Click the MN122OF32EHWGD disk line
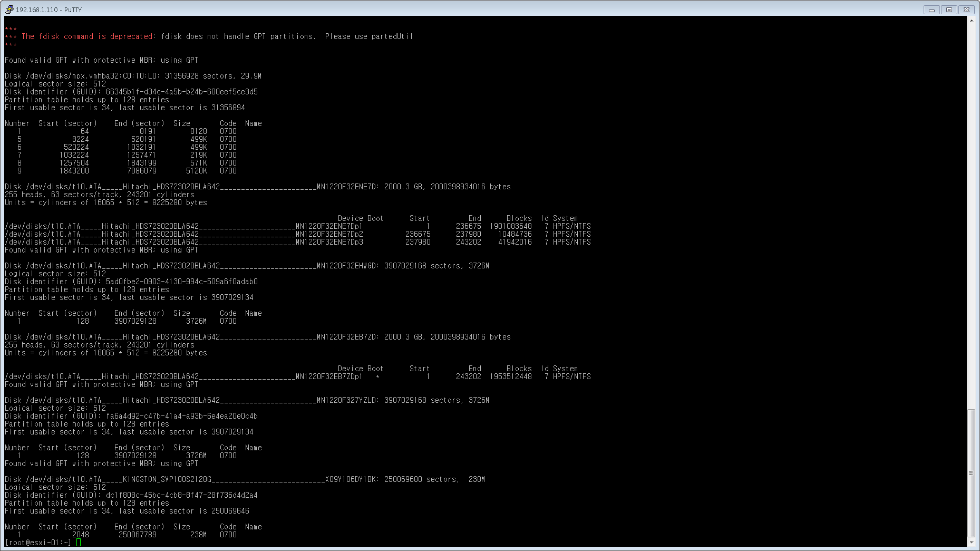Screen dimensions: 980x551 [x=247, y=266]
